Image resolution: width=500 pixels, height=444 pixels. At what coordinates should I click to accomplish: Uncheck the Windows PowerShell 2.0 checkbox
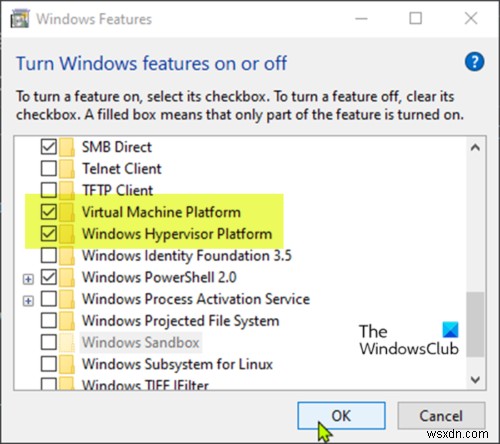click(x=49, y=277)
